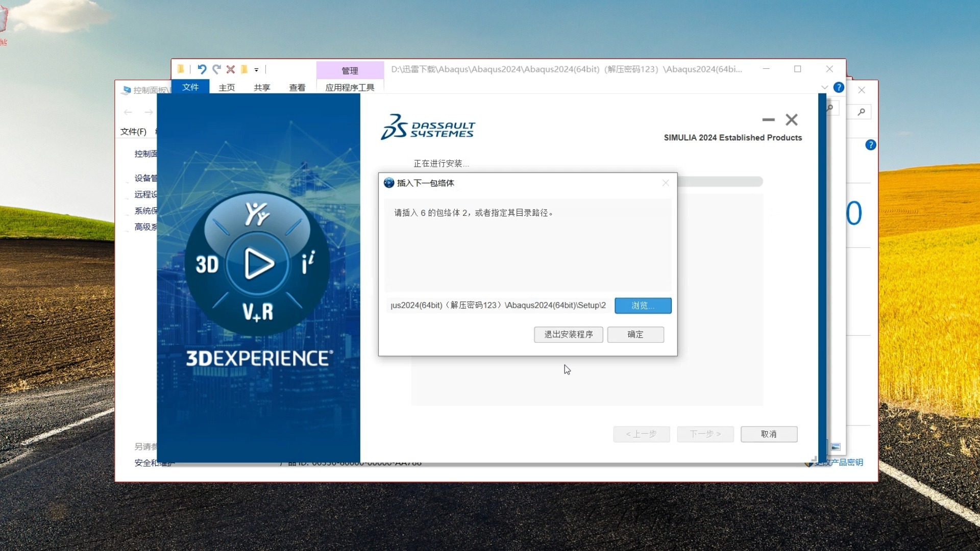The width and height of the screenshot is (980, 551).
Task: Click the help icon in Control Panel window
Action: coord(871,145)
